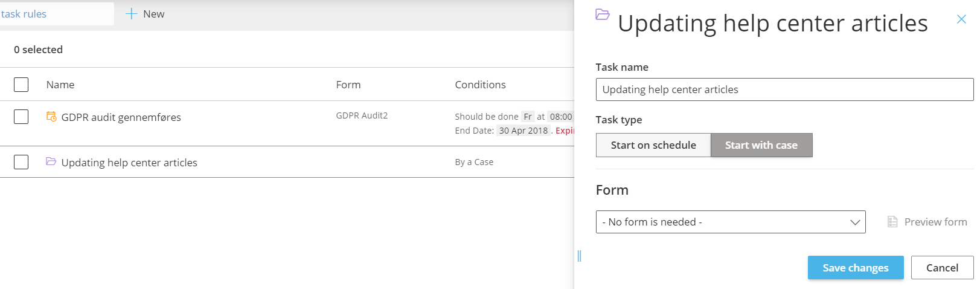Click the folder icon in the panel header
The height and width of the screenshot is (289, 980).
coord(602,14)
